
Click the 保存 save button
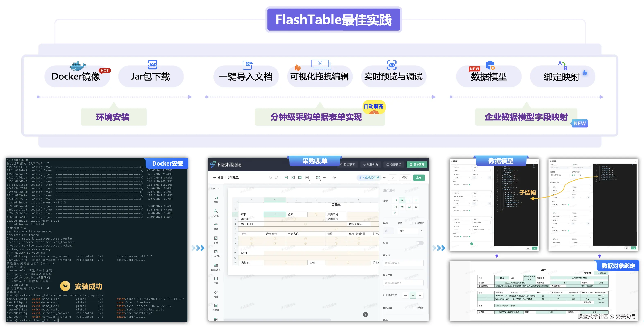coord(405,178)
